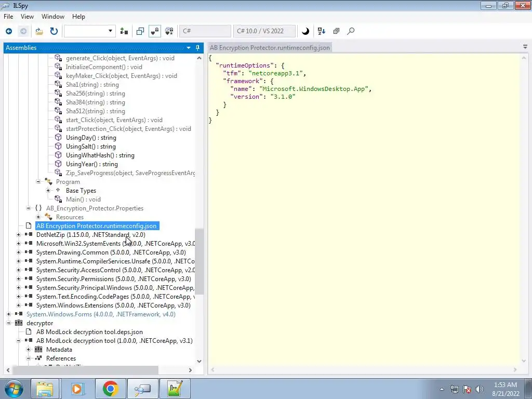Open an assembly with the Open folder icon

click(39, 31)
